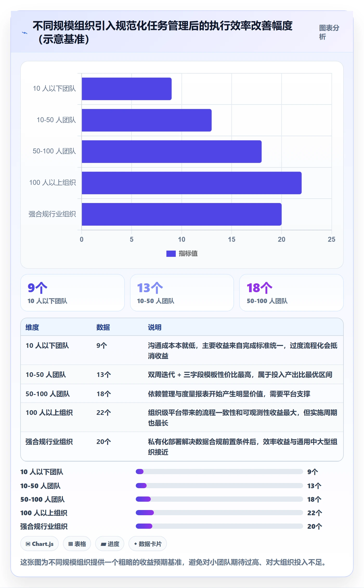Click the description starting 沟通成本本就低
This screenshot has width=364, height=588.
(243, 350)
